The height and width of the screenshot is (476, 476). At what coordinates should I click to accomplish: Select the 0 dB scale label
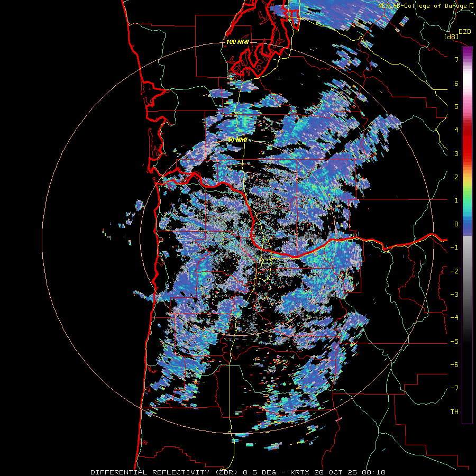pyautogui.click(x=456, y=224)
